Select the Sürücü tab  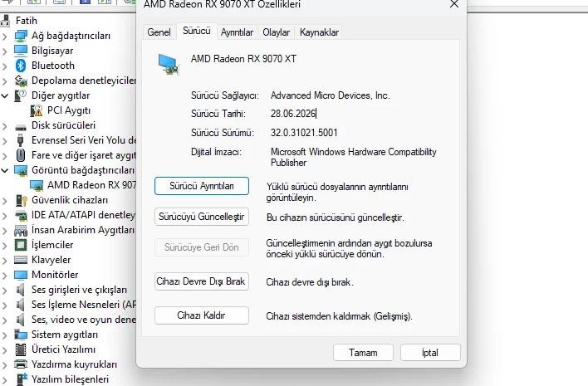click(x=197, y=31)
